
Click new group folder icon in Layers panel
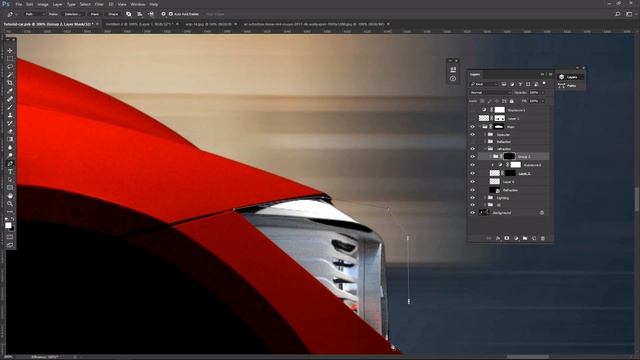(525, 238)
